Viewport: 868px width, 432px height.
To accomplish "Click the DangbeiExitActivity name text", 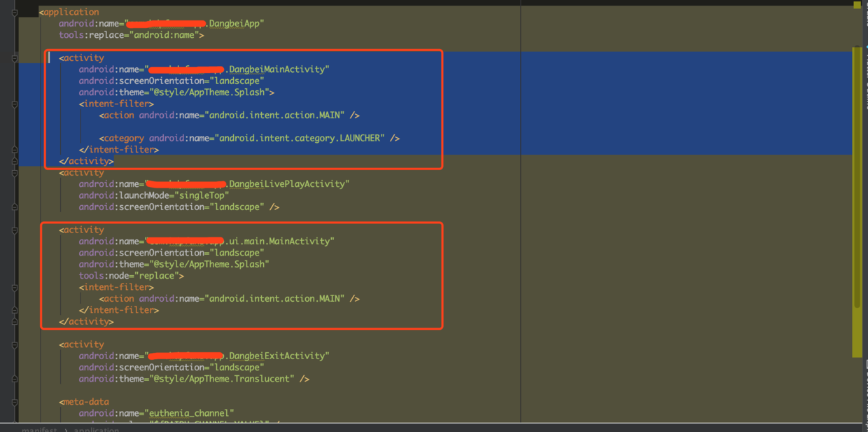I will (276, 356).
